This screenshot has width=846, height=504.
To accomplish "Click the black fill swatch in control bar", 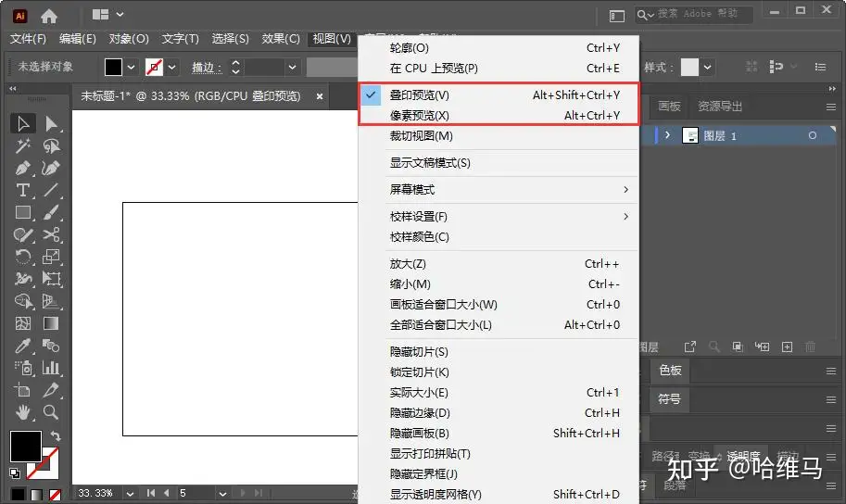I will [x=113, y=68].
